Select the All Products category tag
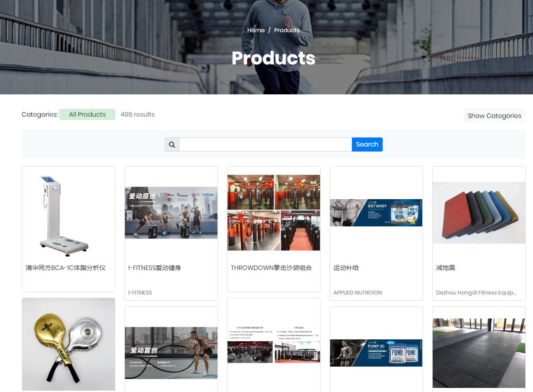The width and height of the screenshot is (533, 392). click(87, 114)
